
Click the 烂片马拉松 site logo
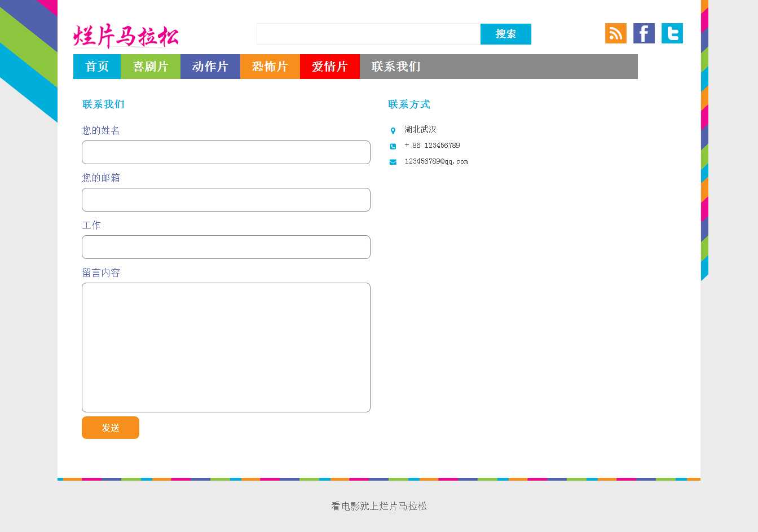coord(126,36)
